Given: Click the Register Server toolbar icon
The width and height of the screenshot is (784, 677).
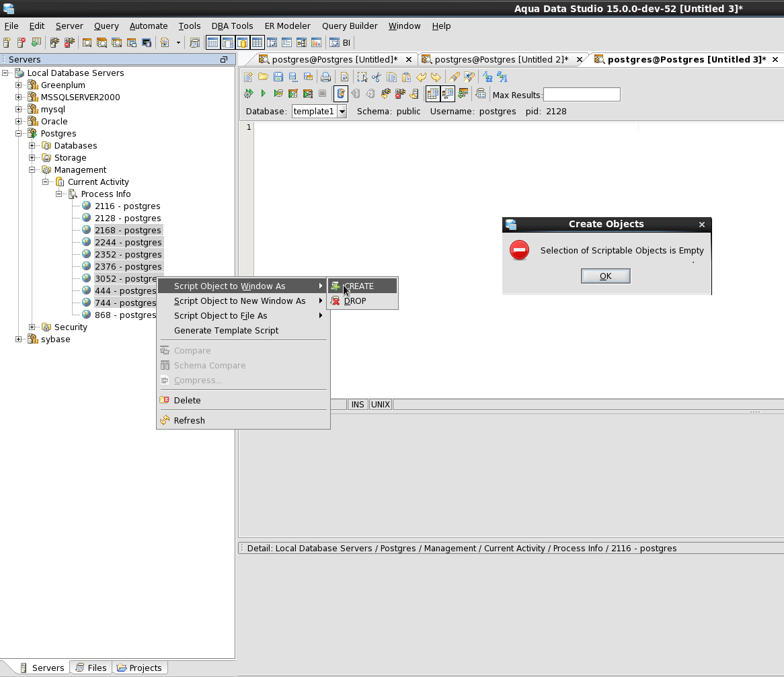Looking at the screenshot, I should 7,42.
